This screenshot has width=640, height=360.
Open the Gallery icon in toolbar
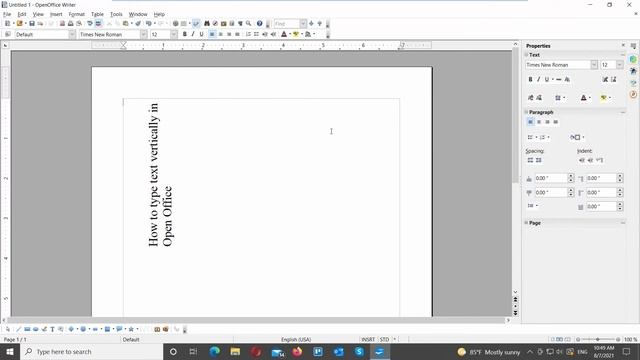pos(223,24)
